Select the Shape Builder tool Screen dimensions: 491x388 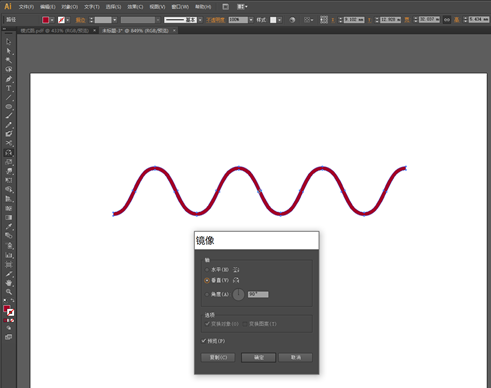pos(9,190)
